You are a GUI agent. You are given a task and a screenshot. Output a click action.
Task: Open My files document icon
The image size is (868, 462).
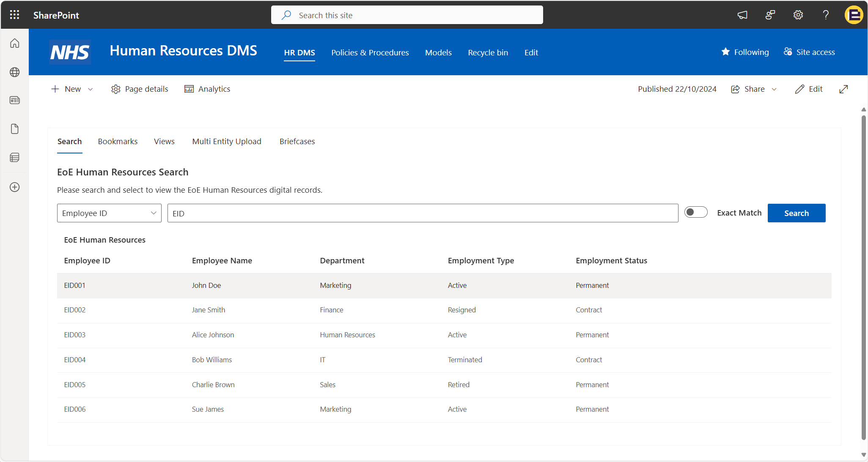click(x=14, y=129)
